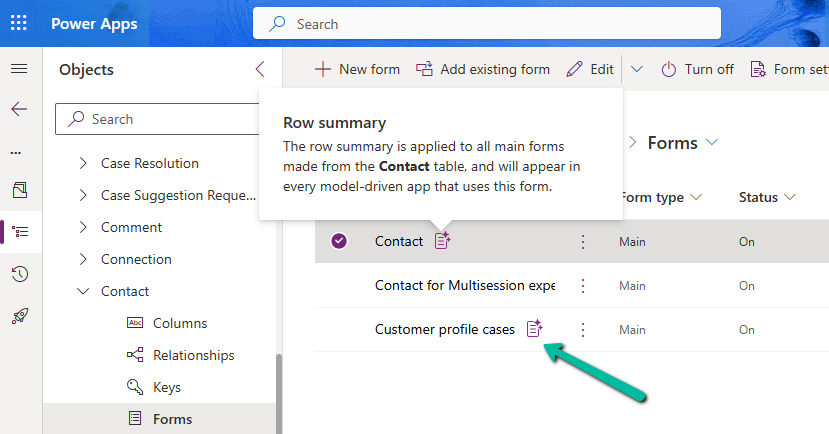Collapse the Contact table tree node
This screenshot has width=829, height=434.
coord(83,291)
